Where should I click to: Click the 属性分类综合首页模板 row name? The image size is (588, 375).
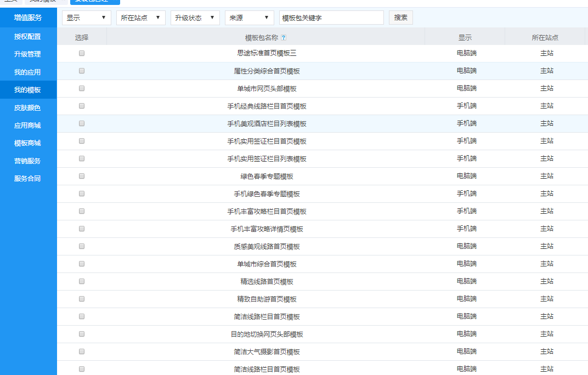(x=267, y=71)
